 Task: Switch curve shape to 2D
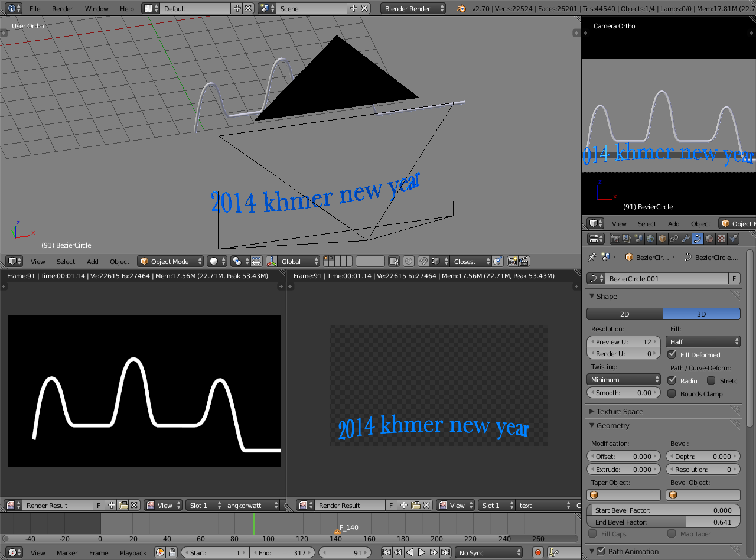(624, 314)
